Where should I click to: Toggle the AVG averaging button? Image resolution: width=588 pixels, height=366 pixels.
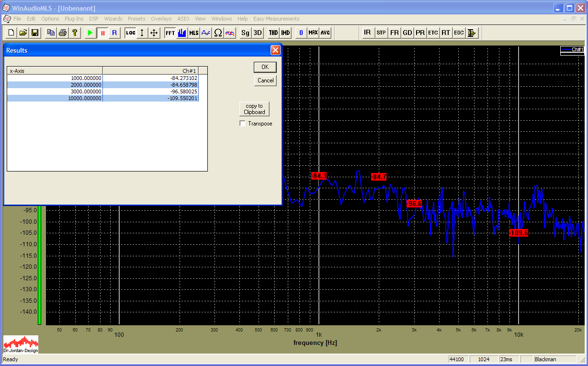pos(325,33)
